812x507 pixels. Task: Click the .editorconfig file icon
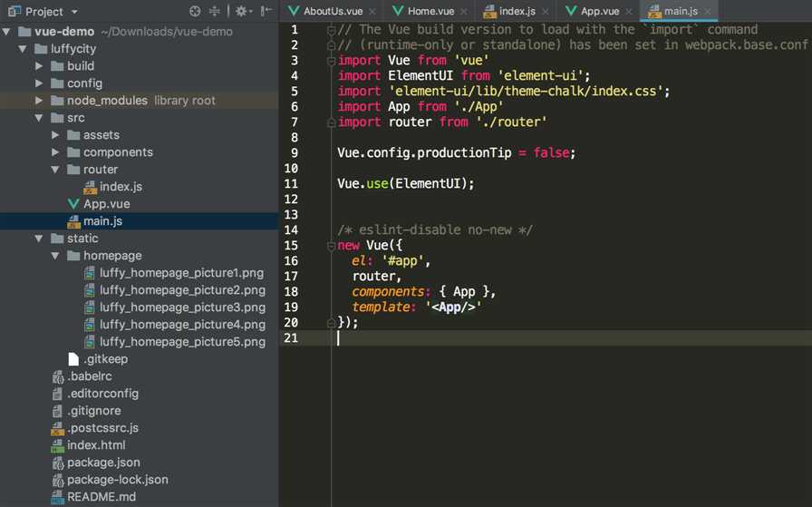point(57,394)
